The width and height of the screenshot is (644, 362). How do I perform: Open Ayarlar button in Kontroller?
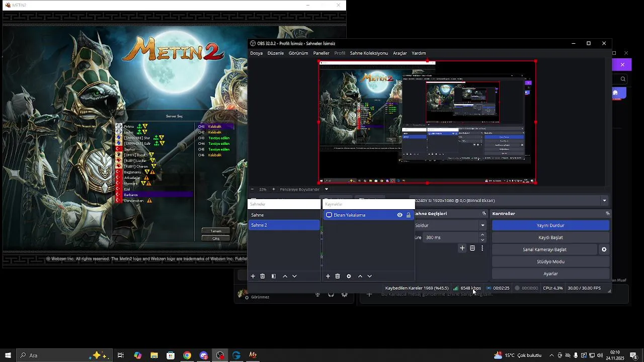click(550, 274)
